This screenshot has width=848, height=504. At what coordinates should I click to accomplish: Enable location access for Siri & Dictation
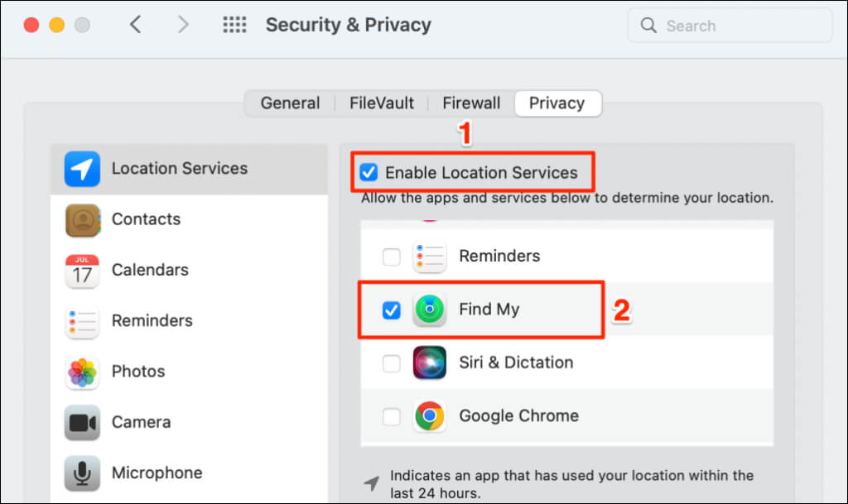click(x=391, y=363)
